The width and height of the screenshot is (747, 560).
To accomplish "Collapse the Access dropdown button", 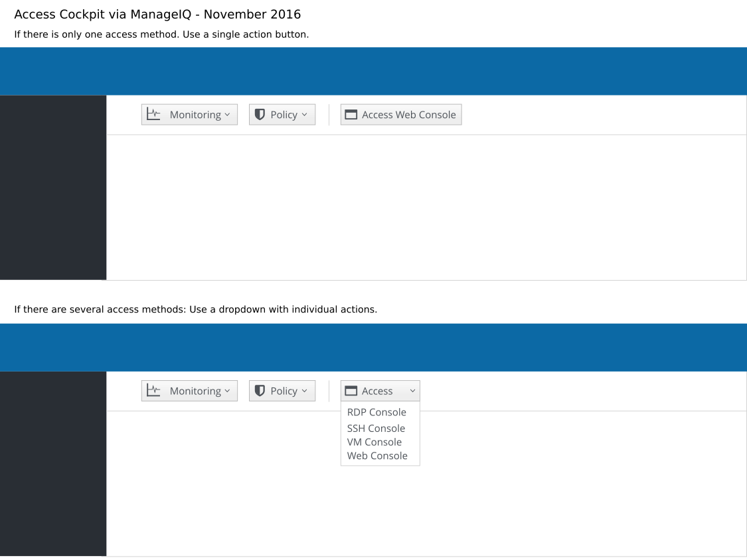I will point(380,391).
